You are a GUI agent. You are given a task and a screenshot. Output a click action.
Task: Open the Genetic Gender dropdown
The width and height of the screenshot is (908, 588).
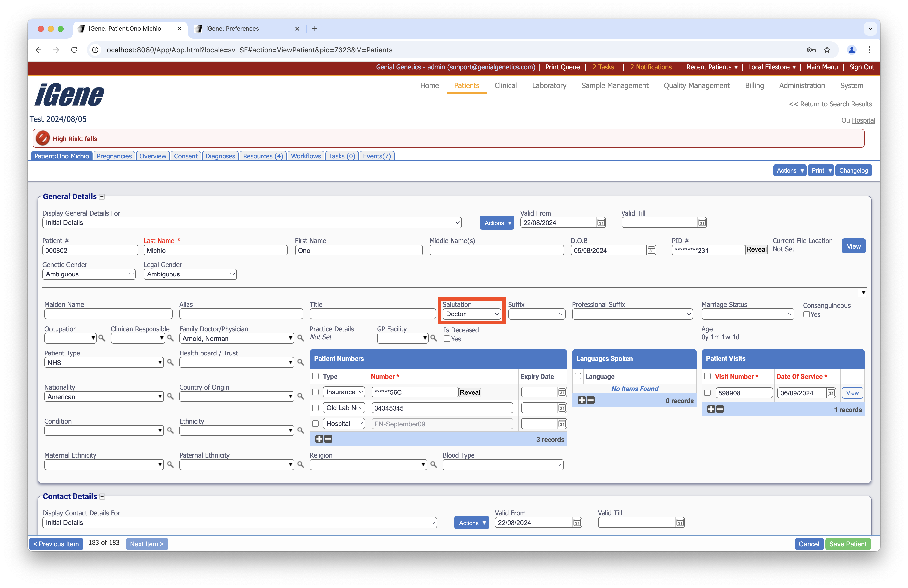(x=89, y=274)
